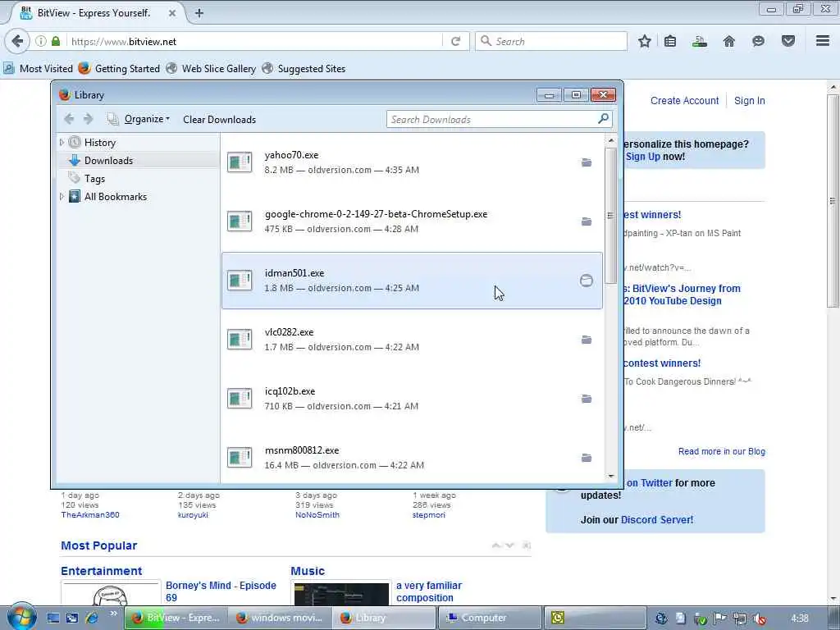Viewport: 840px width, 630px height.
Task: Click Library downloads list scrollbar thumb
Action: [610, 216]
